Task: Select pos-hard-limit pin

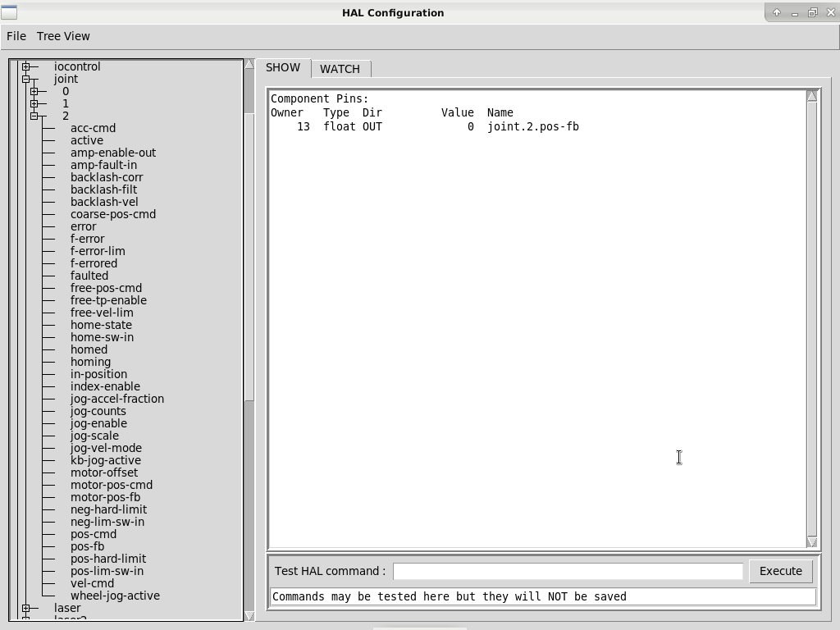Action: [108, 559]
